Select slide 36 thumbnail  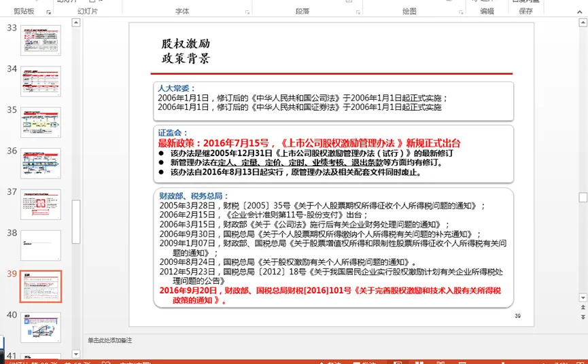(41, 163)
